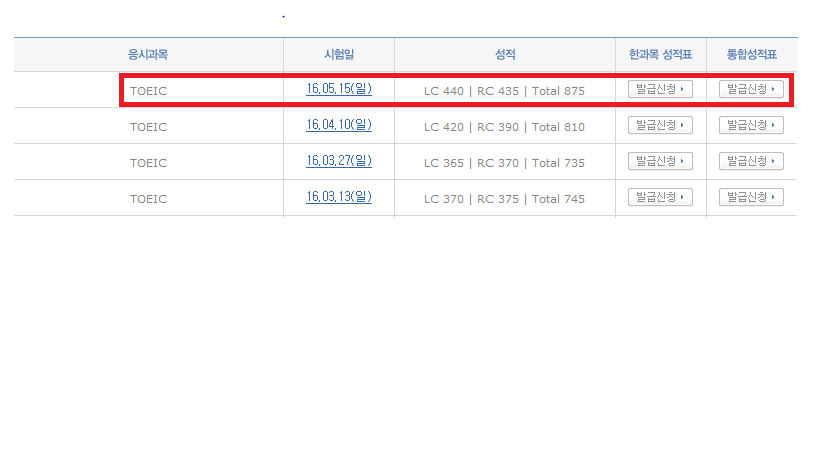This screenshot has width=819, height=460.
Task: Click TOEIC in the 16.04.10 row
Action: click(x=148, y=127)
